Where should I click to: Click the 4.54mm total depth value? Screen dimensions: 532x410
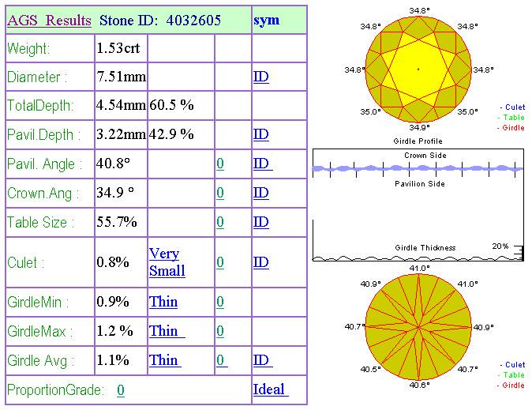(x=121, y=105)
